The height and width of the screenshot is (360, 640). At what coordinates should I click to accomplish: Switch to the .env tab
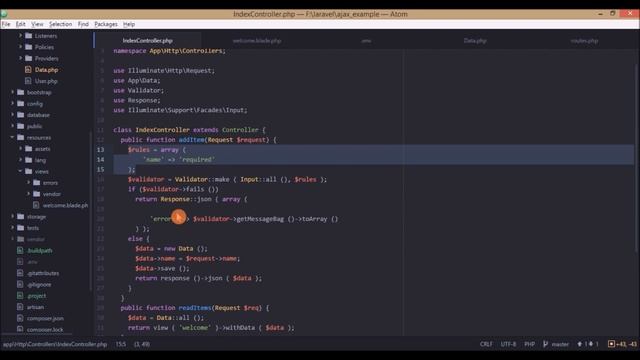click(x=366, y=40)
